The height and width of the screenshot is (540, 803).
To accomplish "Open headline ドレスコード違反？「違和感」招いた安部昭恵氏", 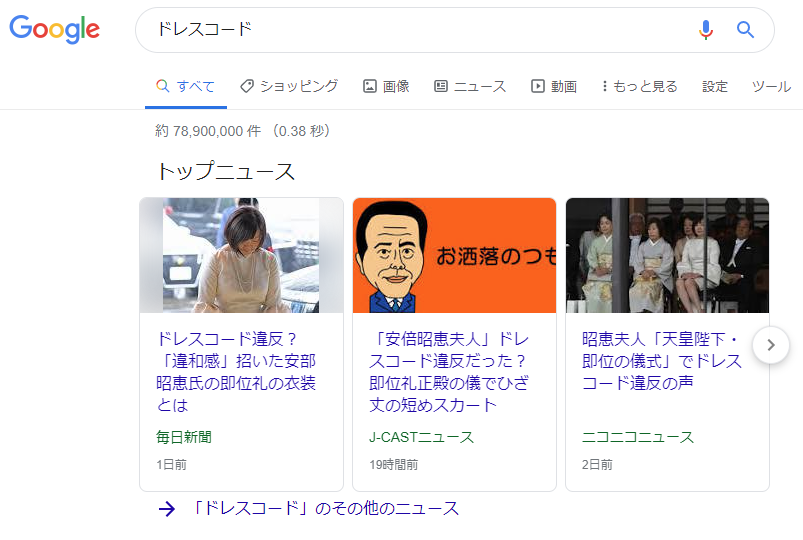I will click(x=236, y=372).
